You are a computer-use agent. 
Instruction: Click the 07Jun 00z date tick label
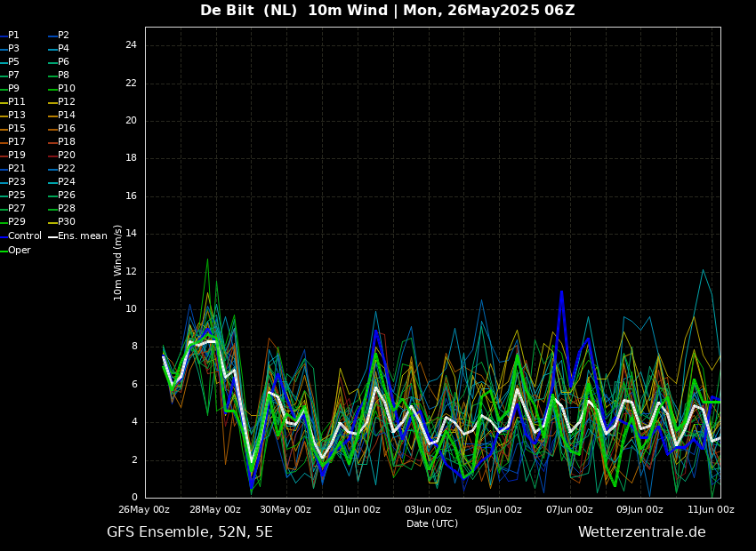(569, 510)
